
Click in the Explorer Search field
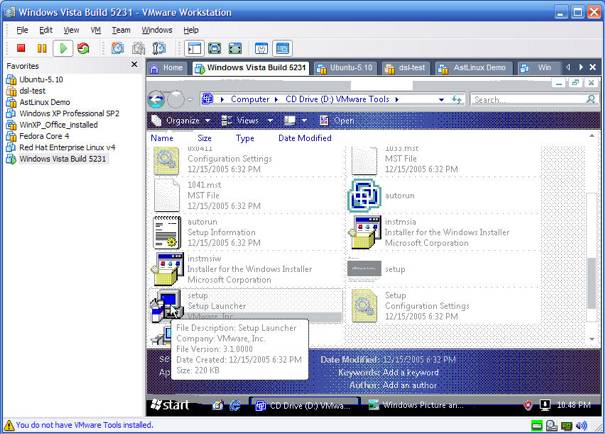pyautogui.click(x=534, y=100)
